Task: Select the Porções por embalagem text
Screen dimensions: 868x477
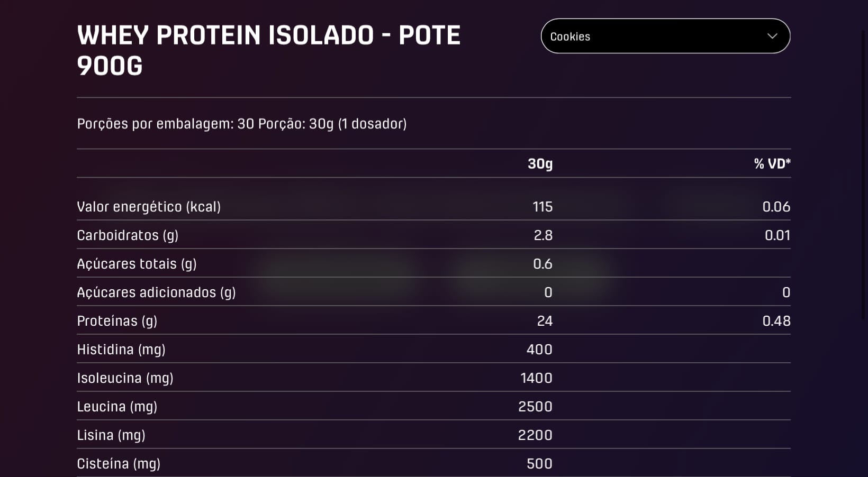Action: pos(241,124)
